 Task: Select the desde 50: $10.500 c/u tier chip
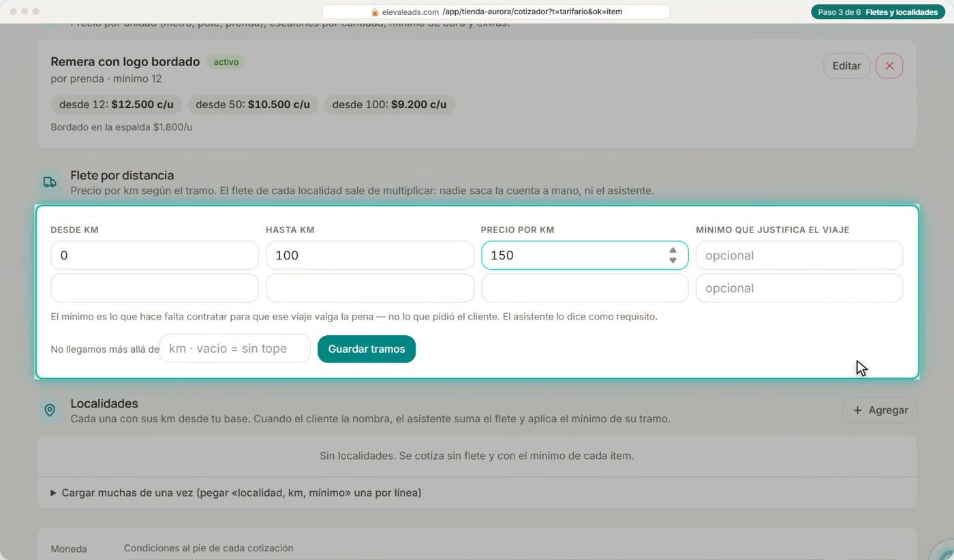pos(253,105)
